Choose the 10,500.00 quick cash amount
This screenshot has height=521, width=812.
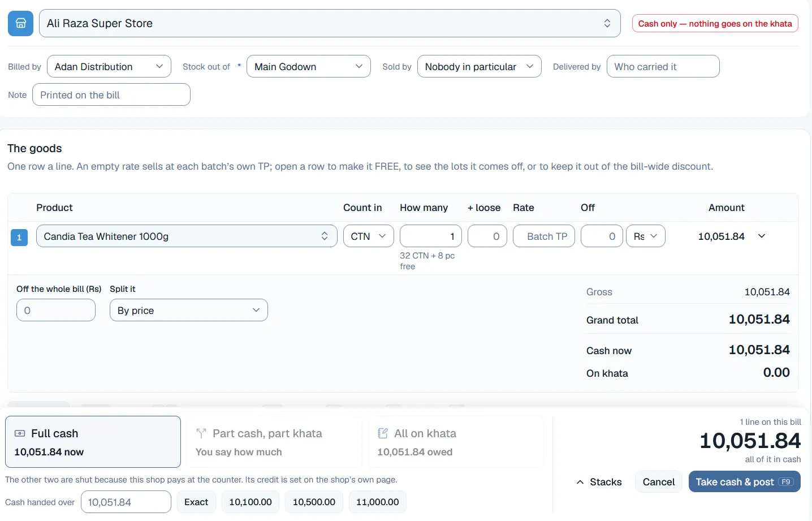(314, 502)
